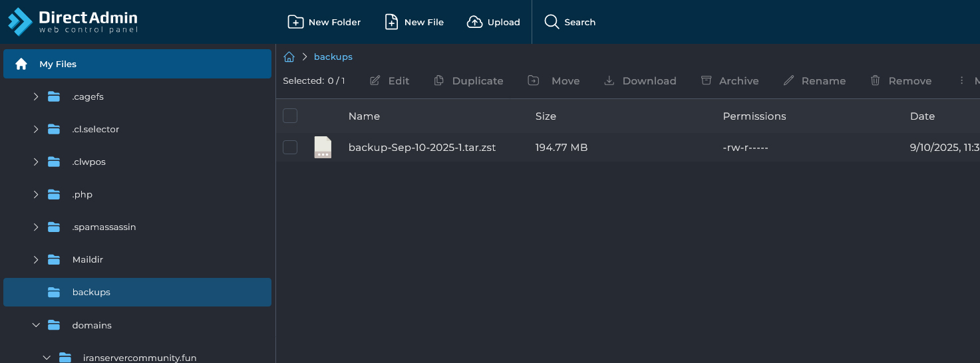Click the Upload cloud icon
The height and width of the screenshot is (363, 980).
coord(474,22)
